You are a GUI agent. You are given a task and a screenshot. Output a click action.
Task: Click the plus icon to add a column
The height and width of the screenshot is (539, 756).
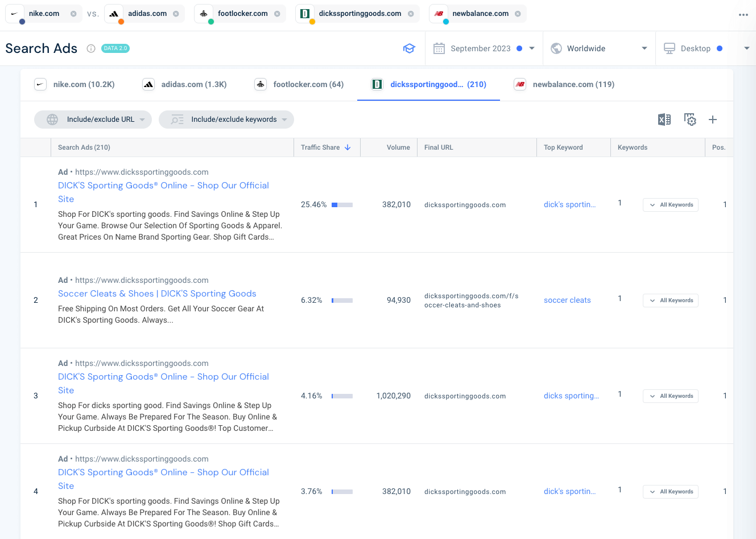pyautogui.click(x=713, y=120)
